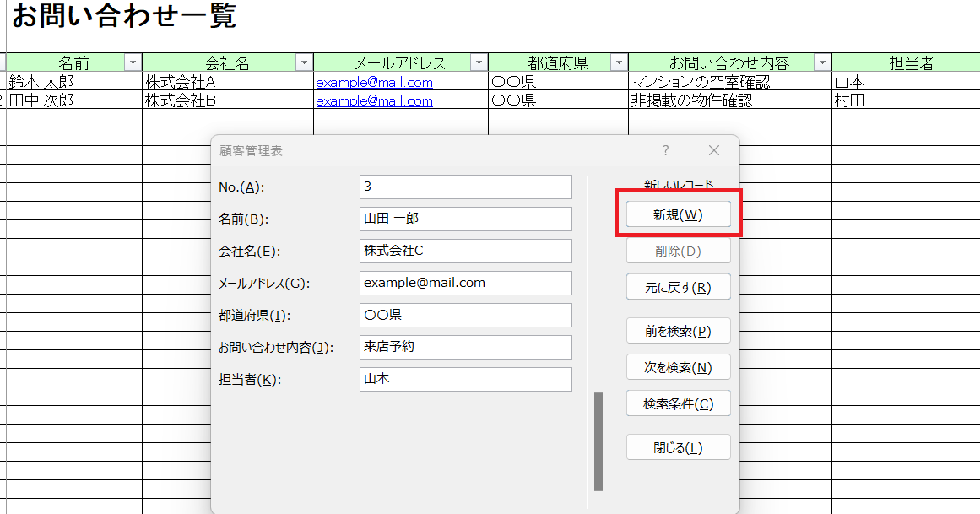Click 田中 次郎's example@mail.com link
This screenshot has height=514, width=980.
(374, 101)
